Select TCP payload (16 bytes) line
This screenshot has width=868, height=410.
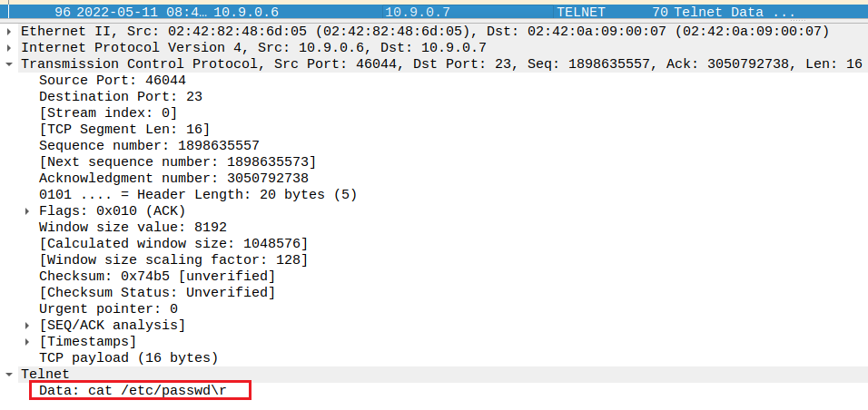(x=128, y=357)
